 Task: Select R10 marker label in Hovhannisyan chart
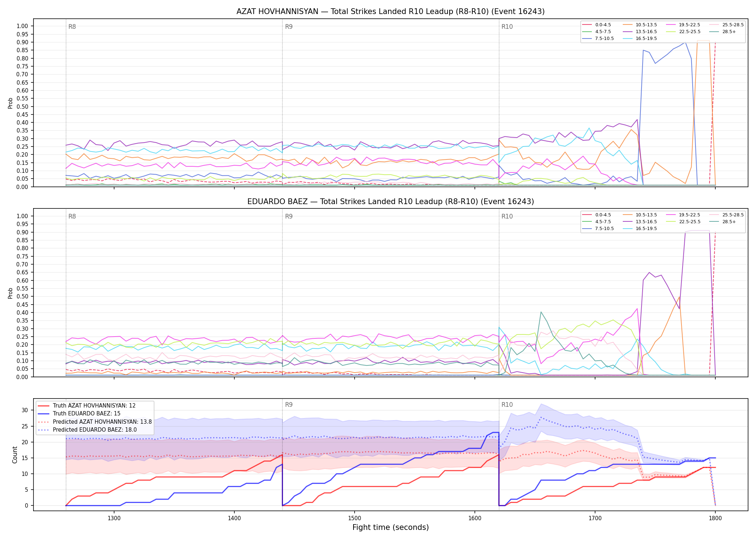pyautogui.click(x=507, y=27)
